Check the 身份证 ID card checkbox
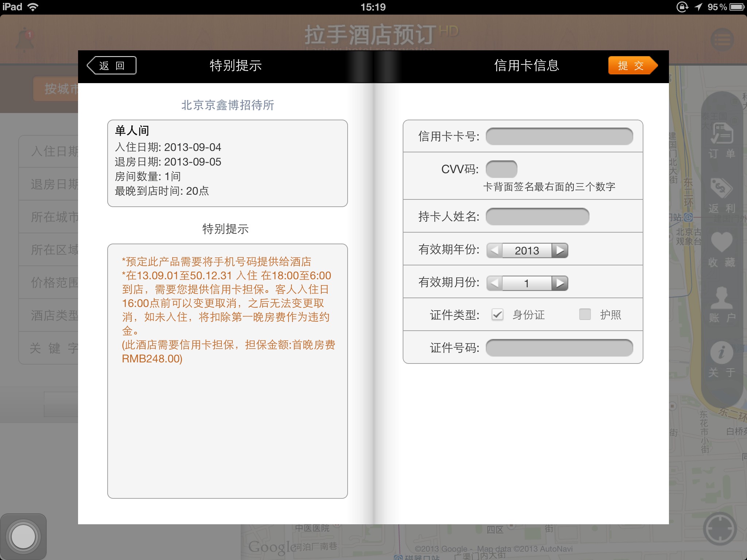 (x=498, y=314)
